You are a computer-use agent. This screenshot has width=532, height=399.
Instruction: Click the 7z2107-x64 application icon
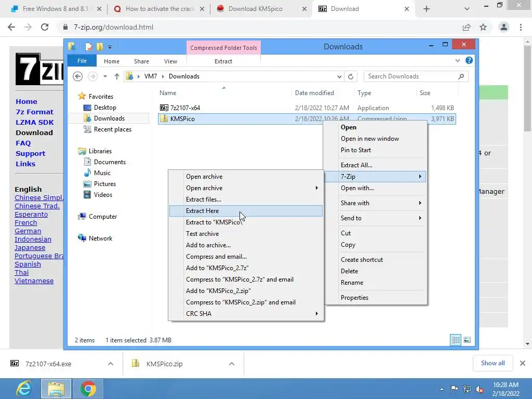[x=164, y=108]
